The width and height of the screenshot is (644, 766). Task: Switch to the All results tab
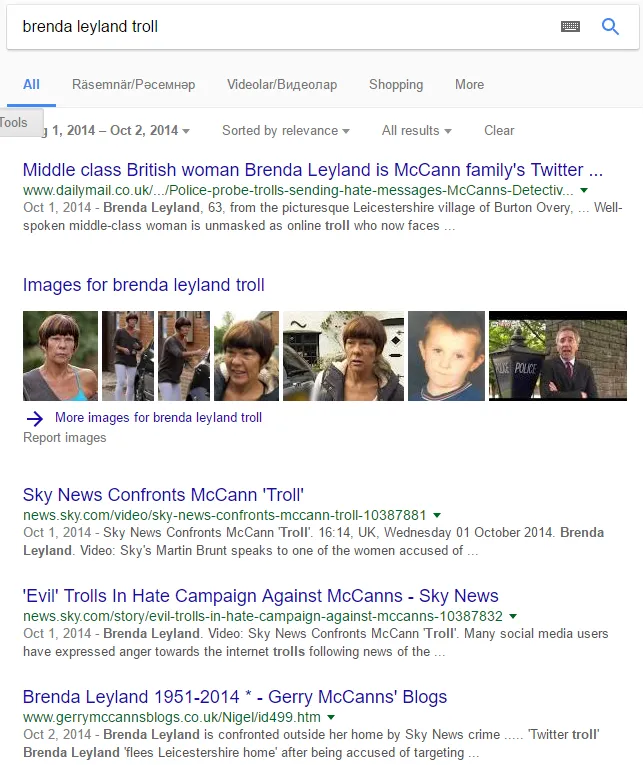click(31, 85)
